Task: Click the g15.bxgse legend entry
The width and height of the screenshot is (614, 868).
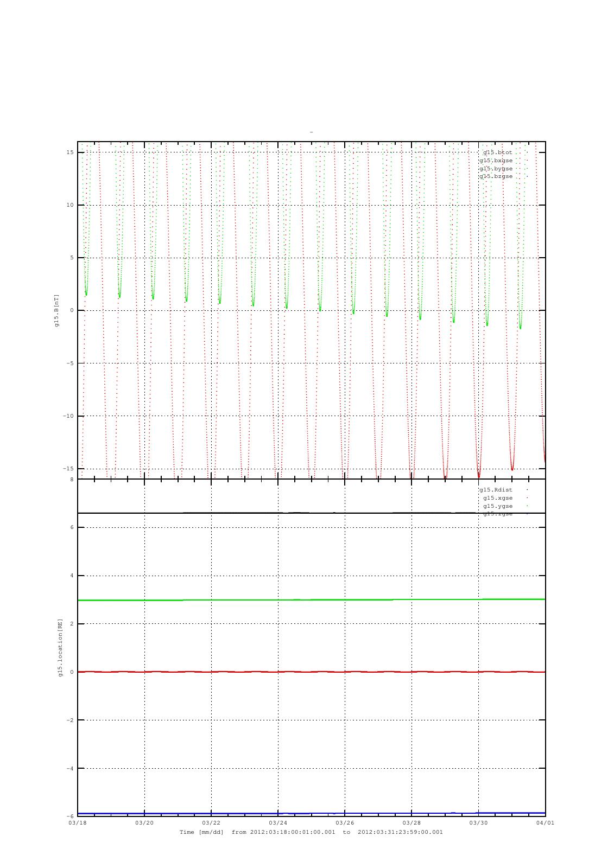Action: coord(496,161)
